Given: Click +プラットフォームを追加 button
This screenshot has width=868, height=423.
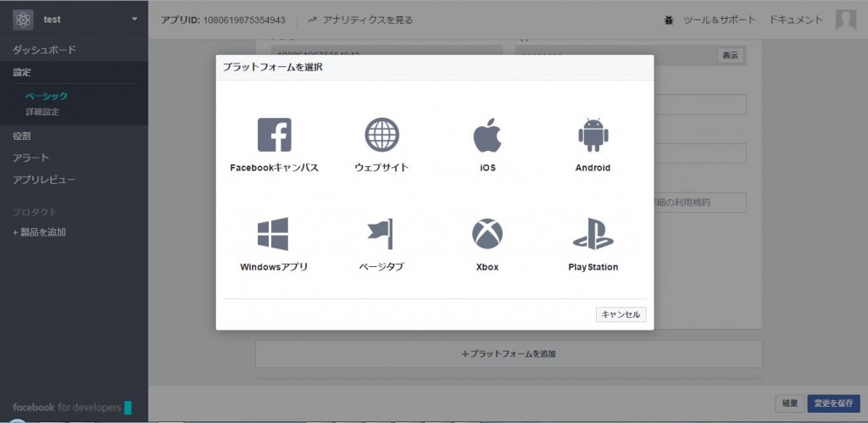Looking at the screenshot, I should click(509, 353).
